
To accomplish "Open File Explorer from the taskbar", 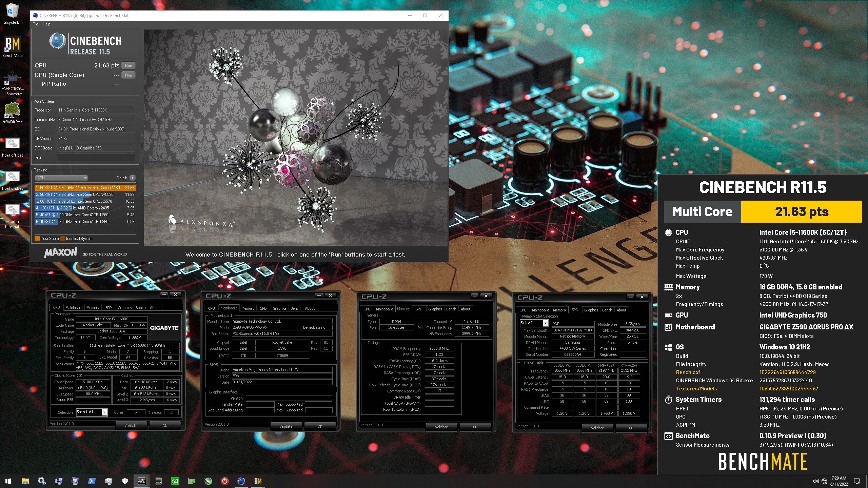I will point(25,481).
